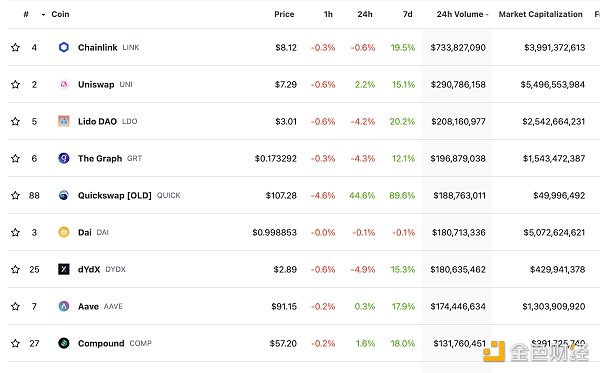
Task: Click the Aave logo icon
Action: [64, 306]
